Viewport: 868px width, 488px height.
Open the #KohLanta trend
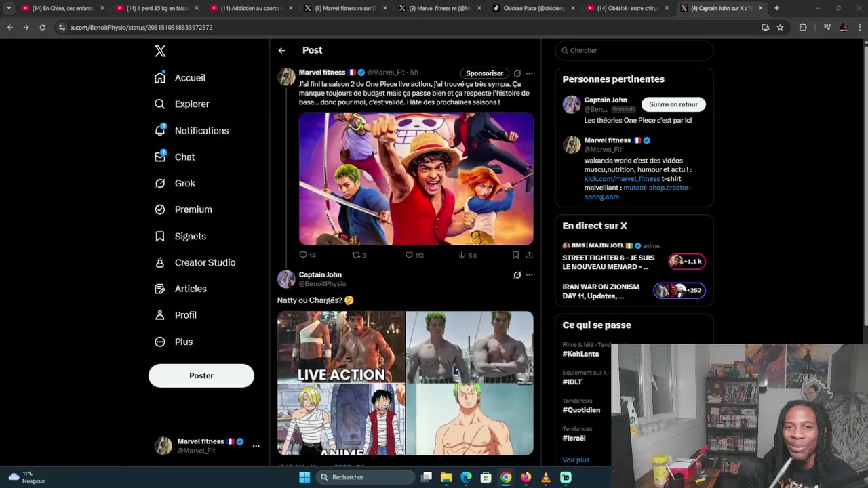coord(580,354)
